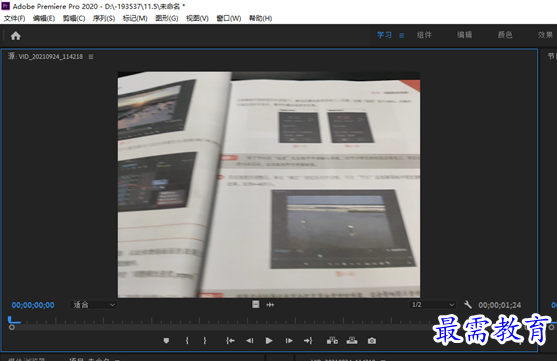Image resolution: width=557 pixels, height=361 pixels.
Task: Open the 适合 zoom level dropdown
Action: [93, 305]
